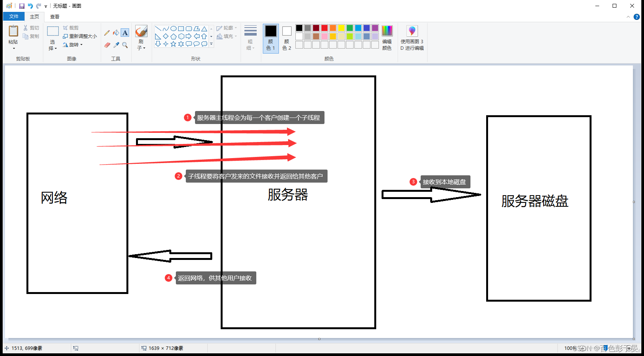This screenshot has height=356, width=644.
Task: Click the rectangular Select (选择) tool icon
Action: [x=52, y=31]
